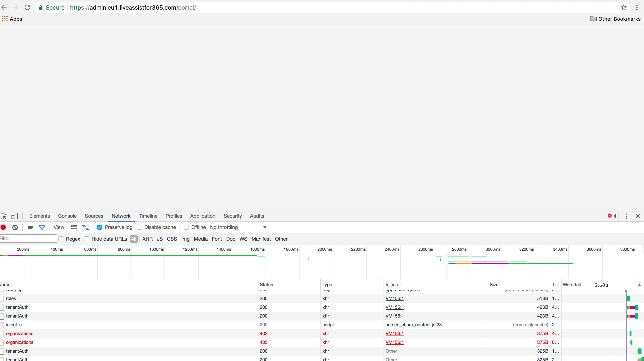644x361 pixels.
Task: Filter requests by Font
Action: (217, 239)
